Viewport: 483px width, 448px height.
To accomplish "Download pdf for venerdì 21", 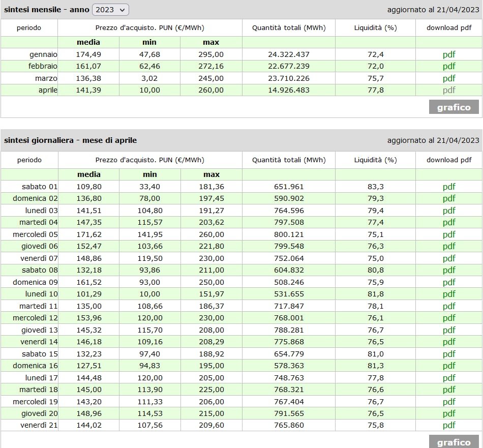I will [x=449, y=425].
